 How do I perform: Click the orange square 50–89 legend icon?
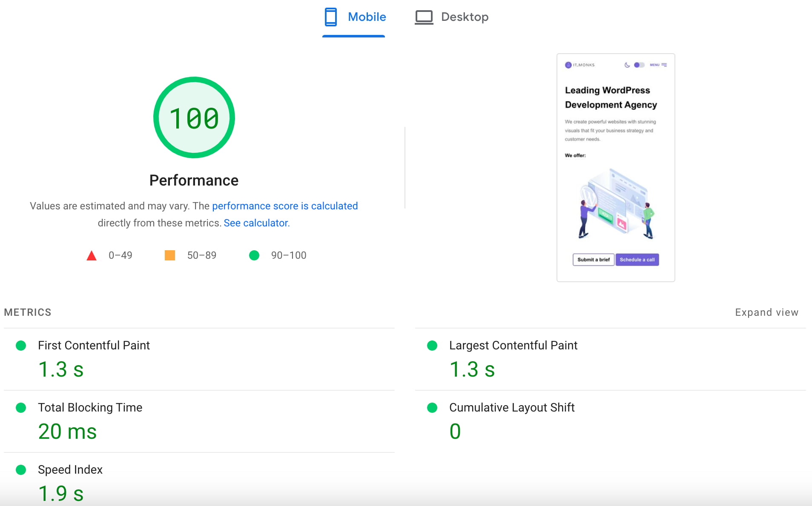pos(169,255)
